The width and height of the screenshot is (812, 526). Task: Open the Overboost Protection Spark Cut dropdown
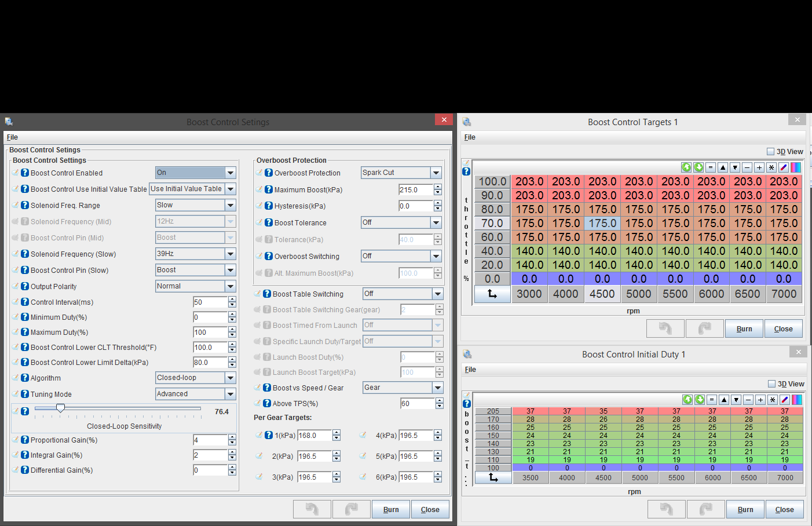pyautogui.click(x=436, y=173)
